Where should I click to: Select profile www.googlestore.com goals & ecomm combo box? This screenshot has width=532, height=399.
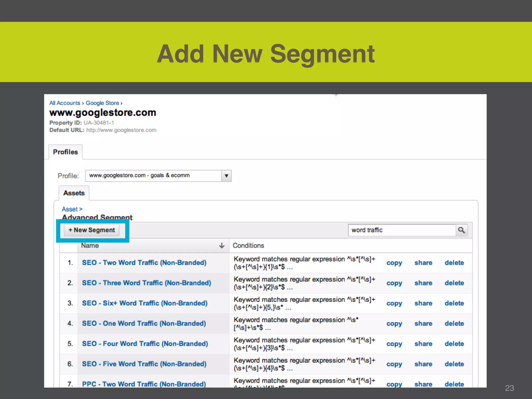pos(153,176)
